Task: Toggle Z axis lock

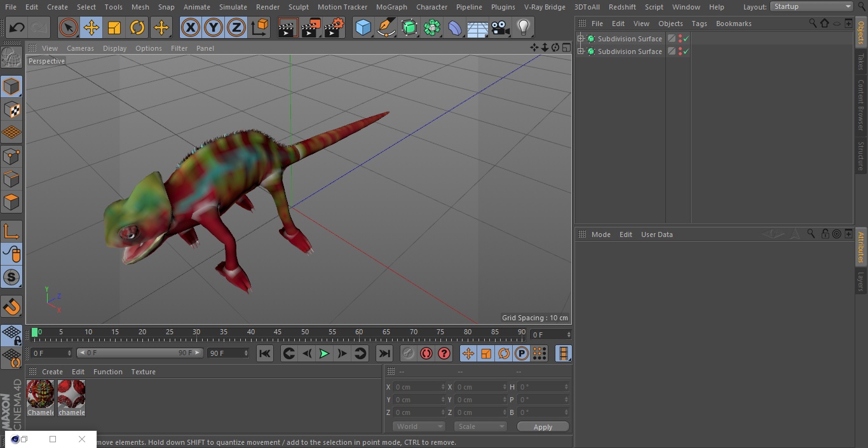Action: (236, 27)
